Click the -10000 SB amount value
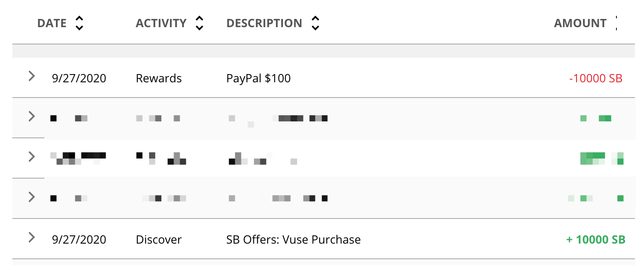The height and width of the screenshot is (265, 644). (597, 78)
